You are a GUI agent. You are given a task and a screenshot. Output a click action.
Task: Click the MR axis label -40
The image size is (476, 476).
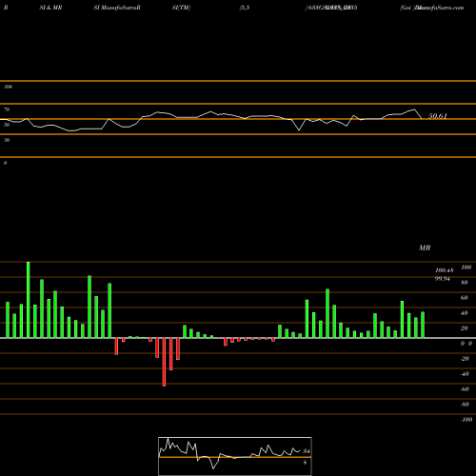click(465, 374)
